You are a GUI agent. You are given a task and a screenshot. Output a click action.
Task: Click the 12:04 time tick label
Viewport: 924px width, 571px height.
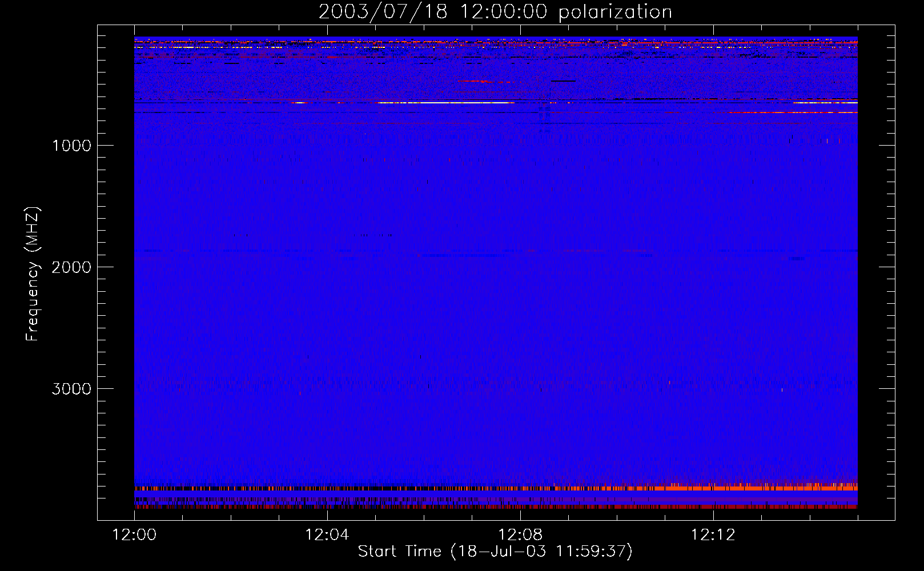pos(327,535)
